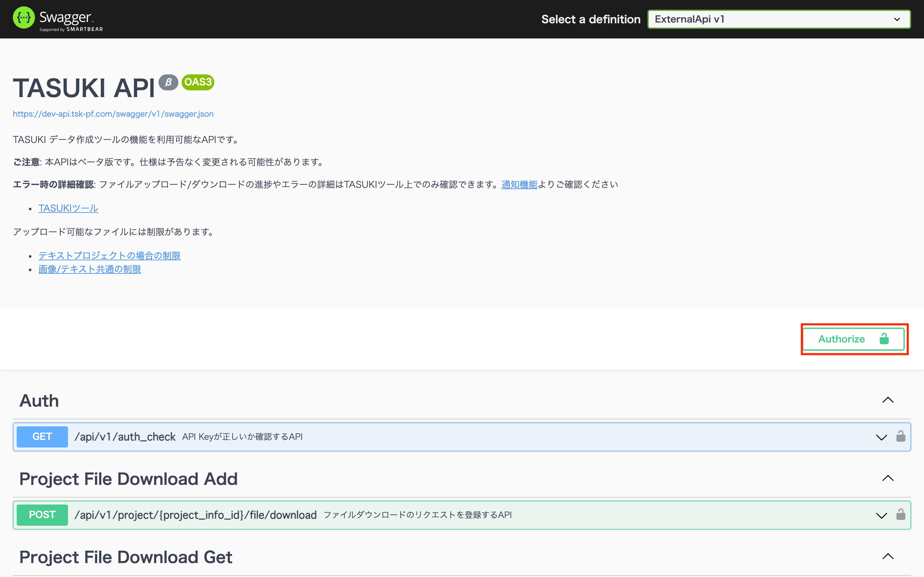
Task: Open the Select a definition dropdown
Action: click(x=779, y=19)
